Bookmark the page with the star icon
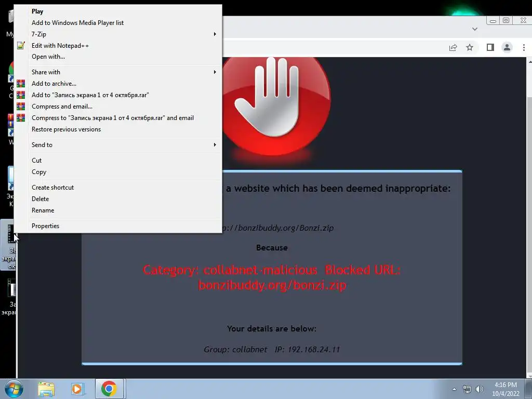Image resolution: width=532 pixels, height=399 pixels. [470, 47]
